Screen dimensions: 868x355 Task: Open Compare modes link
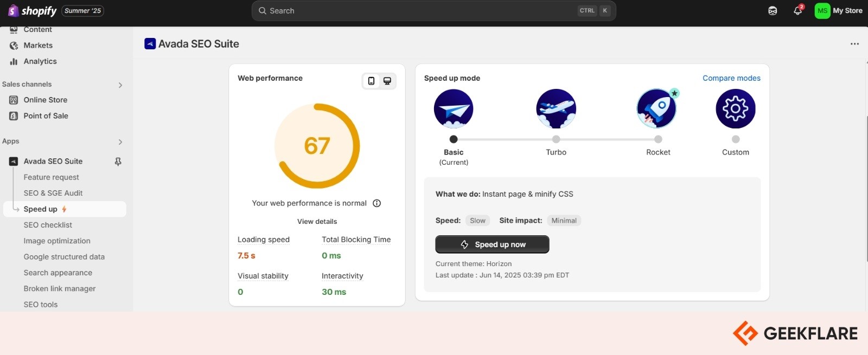pyautogui.click(x=731, y=78)
